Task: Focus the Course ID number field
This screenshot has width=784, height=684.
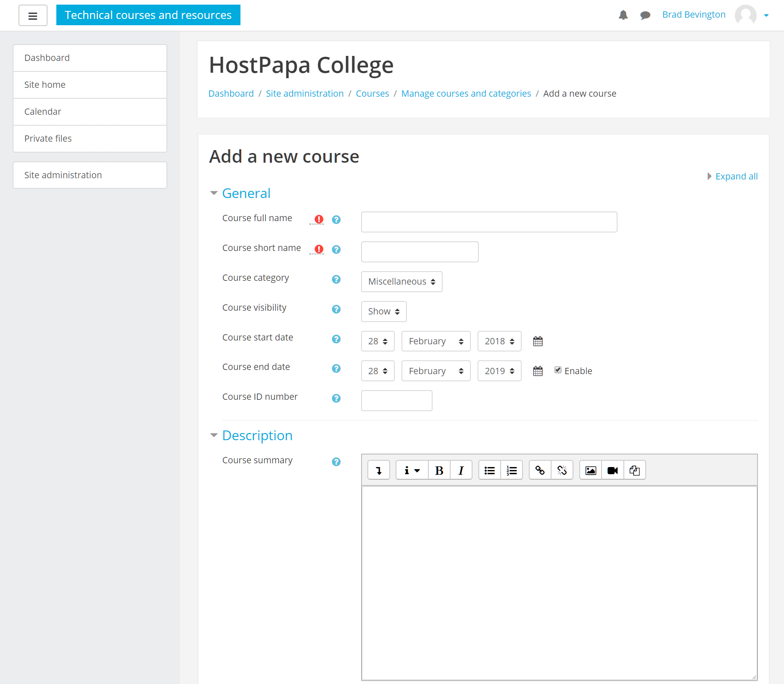Action: tap(397, 401)
